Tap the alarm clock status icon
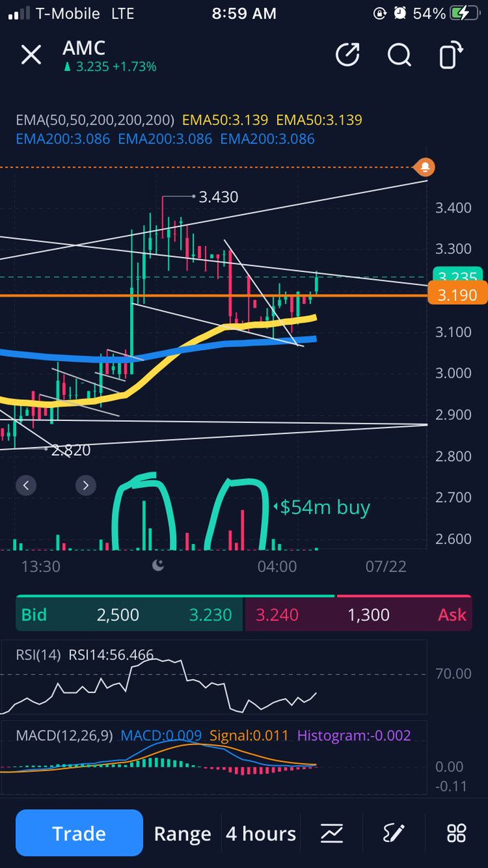488x868 pixels. tap(400, 13)
